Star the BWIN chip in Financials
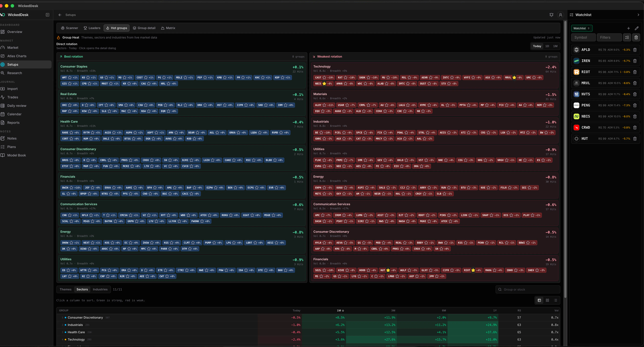Viewport: 644px width, 347px height. pyautogui.click(x=71, y=188)
